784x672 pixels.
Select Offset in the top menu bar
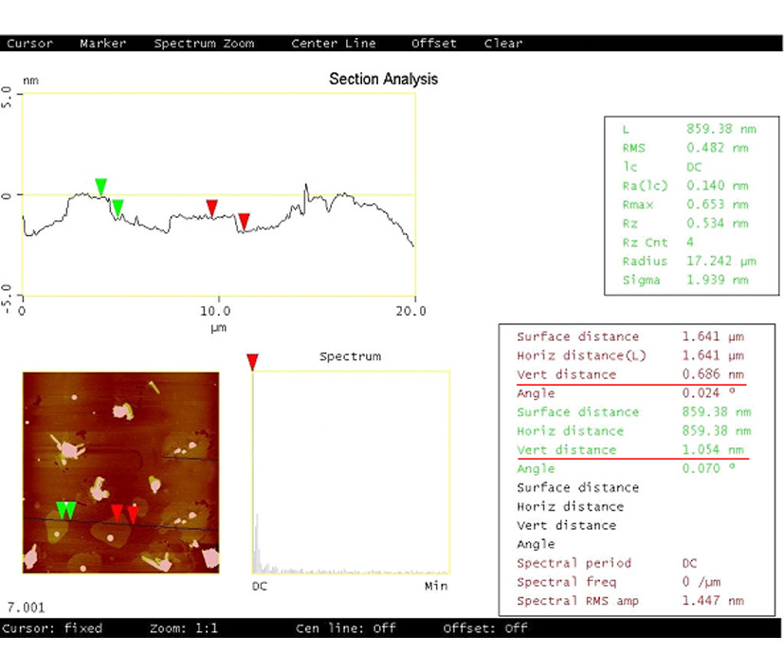coord(433,44)
